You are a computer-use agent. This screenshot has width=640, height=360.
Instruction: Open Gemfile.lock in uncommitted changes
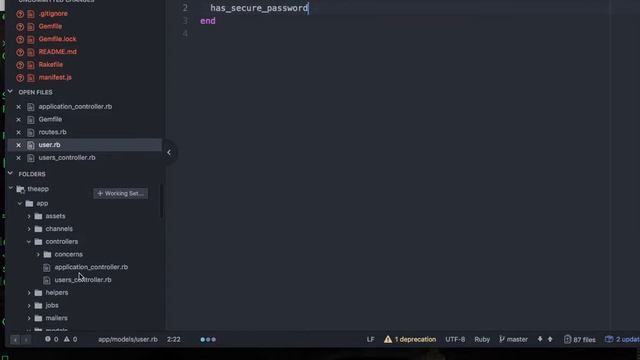57,39
